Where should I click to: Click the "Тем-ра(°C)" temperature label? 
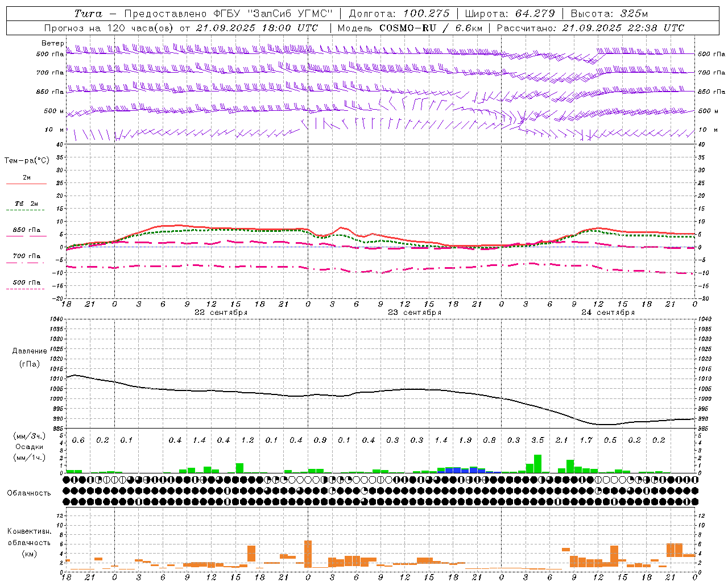pyautogui.click(x=27, y=161)
